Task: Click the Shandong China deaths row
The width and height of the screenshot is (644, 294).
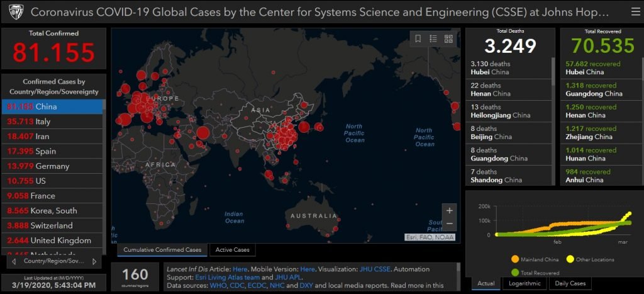Action: coord(508,176)
